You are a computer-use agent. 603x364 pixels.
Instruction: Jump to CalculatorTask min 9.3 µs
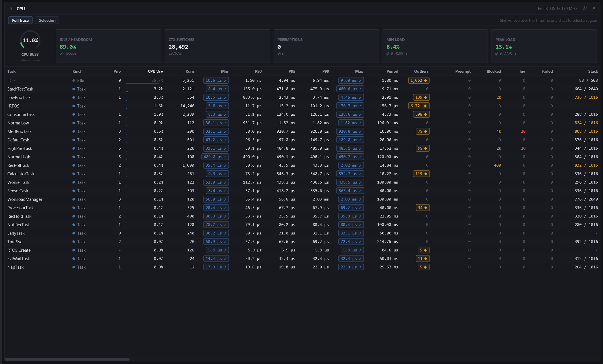[217, 174]
